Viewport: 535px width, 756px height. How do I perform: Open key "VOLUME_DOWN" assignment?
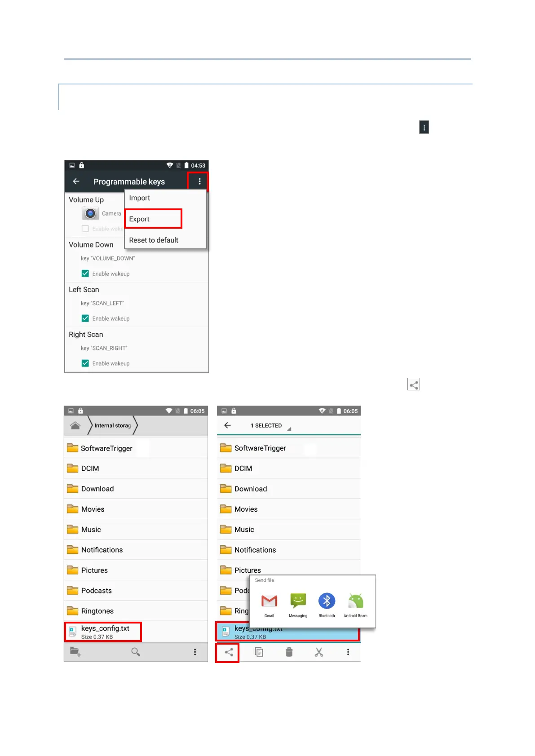pos(108,258)
